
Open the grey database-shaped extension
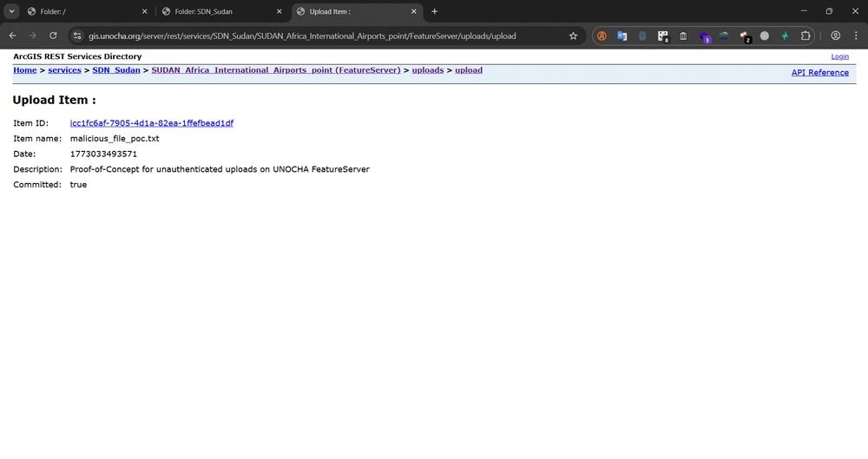pyautogui.click(x=642, y=36)
